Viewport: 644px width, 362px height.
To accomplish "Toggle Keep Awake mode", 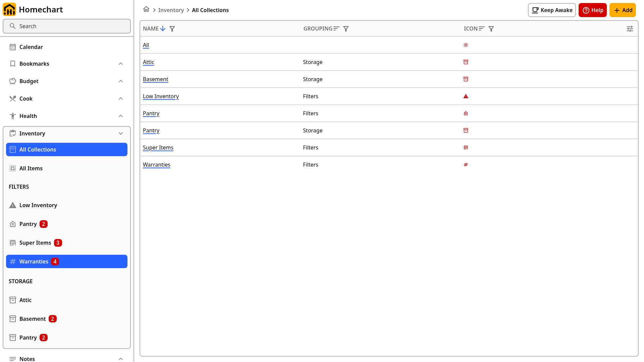I will [x=552, y=10].
